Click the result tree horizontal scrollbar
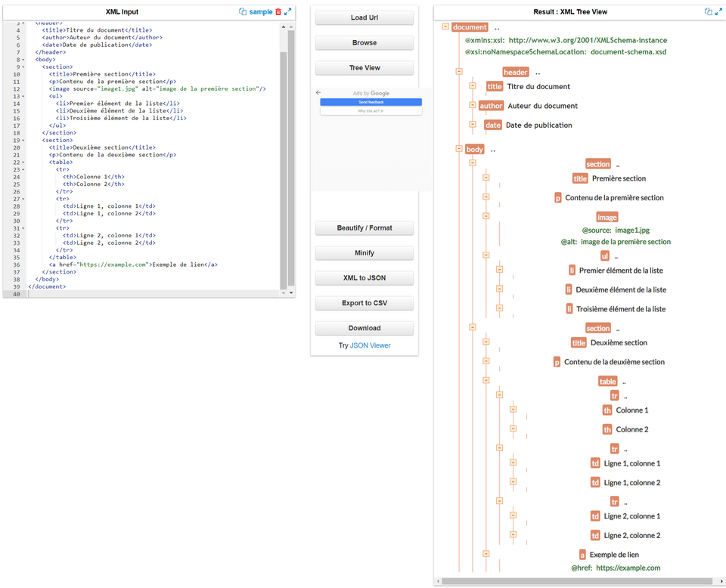 click(576, 581)
